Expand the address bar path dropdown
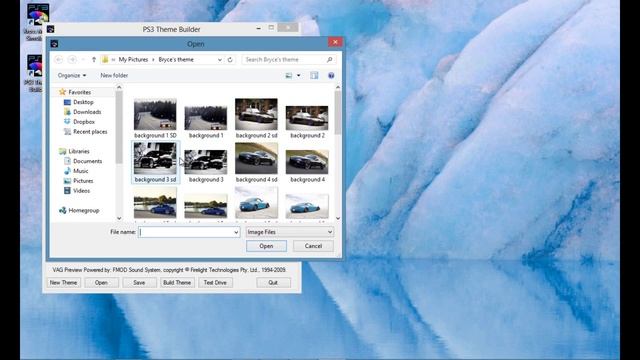This screenshot has height=360, width=640. point(220,60)
